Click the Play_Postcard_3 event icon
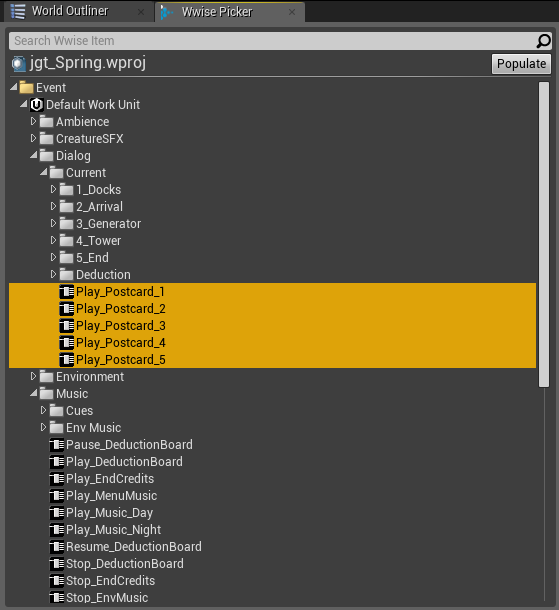 tap(67, 326)
